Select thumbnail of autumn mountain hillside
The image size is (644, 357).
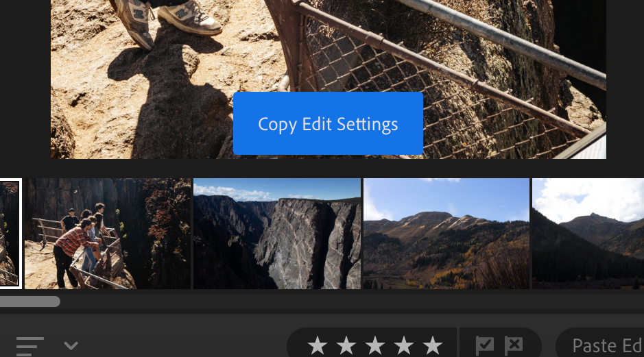pos(446,234)
